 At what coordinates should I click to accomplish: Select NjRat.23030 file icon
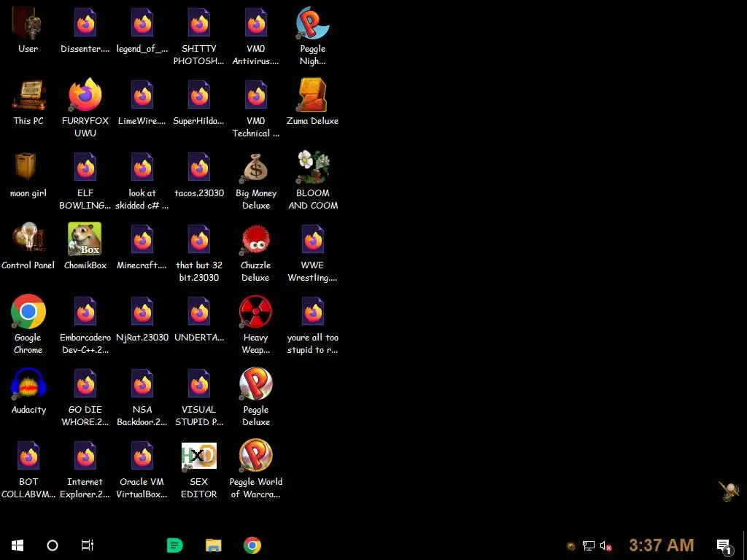(142, 311)
